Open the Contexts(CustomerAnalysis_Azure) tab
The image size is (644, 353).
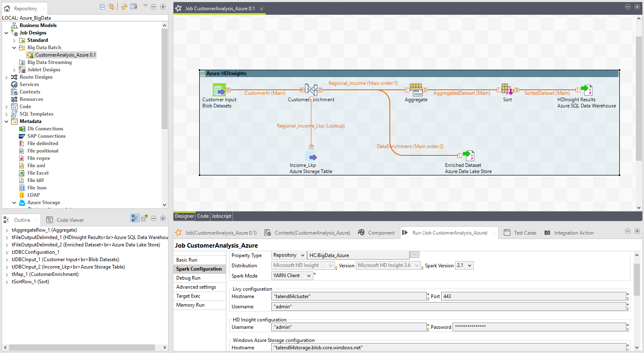(308, 232)
